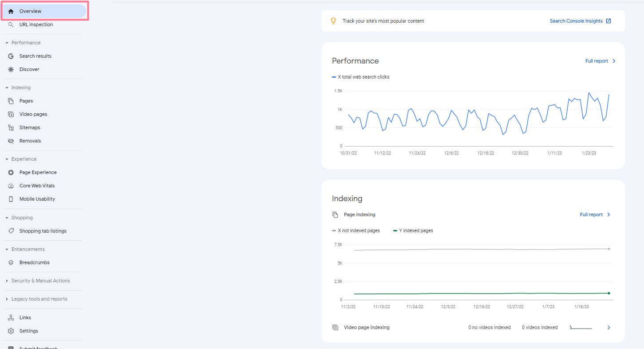Click the Removals crossed-eye icon
Viewport: 644px width, 349px height.
[11, 141]
